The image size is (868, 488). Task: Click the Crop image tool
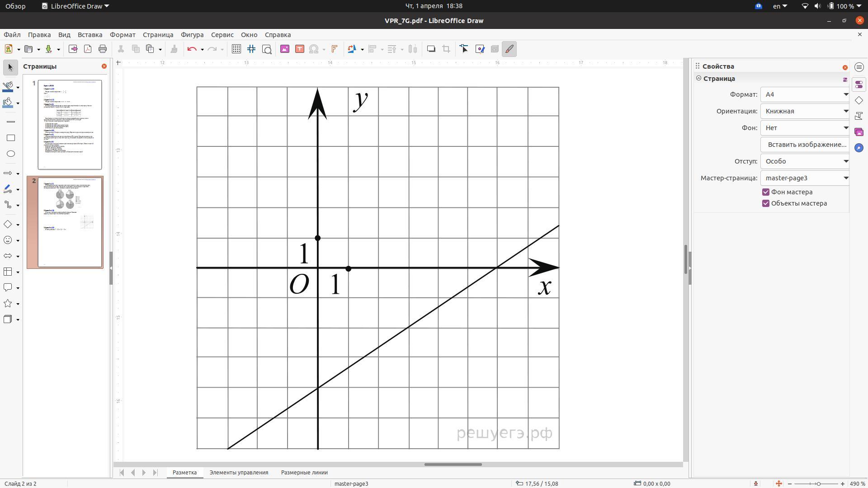[x=446, y=49]
